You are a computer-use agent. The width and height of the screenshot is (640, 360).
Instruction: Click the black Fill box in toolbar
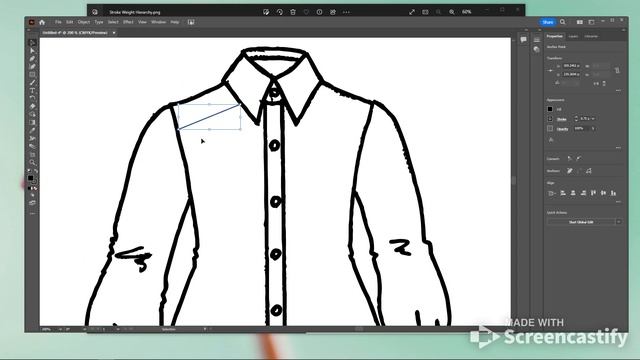coord(31,178)
